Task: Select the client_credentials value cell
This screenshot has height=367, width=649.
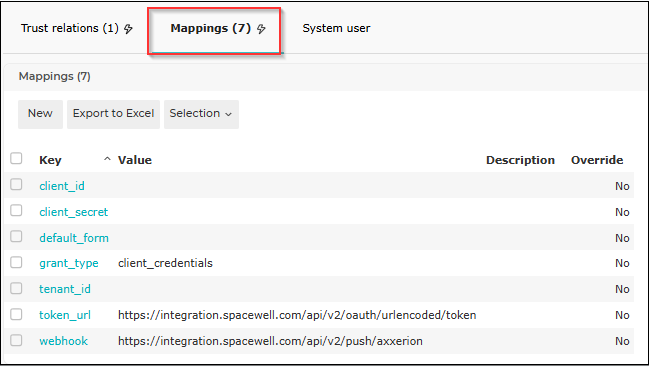Action: tap(165, 263)
